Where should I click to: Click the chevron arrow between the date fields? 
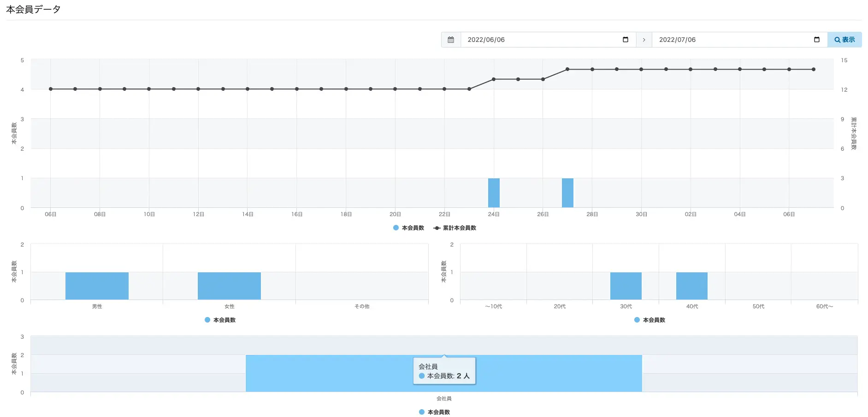(x=644, y=40)
